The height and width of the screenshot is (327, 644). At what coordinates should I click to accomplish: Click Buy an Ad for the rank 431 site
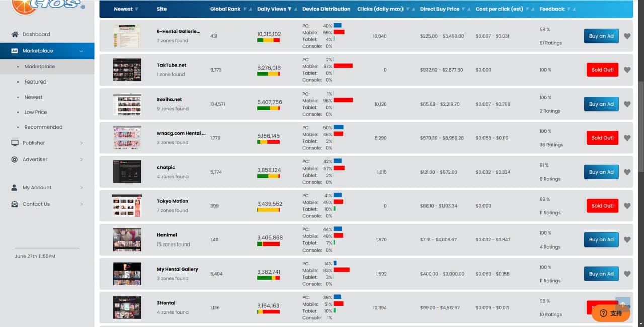point(601,36)
